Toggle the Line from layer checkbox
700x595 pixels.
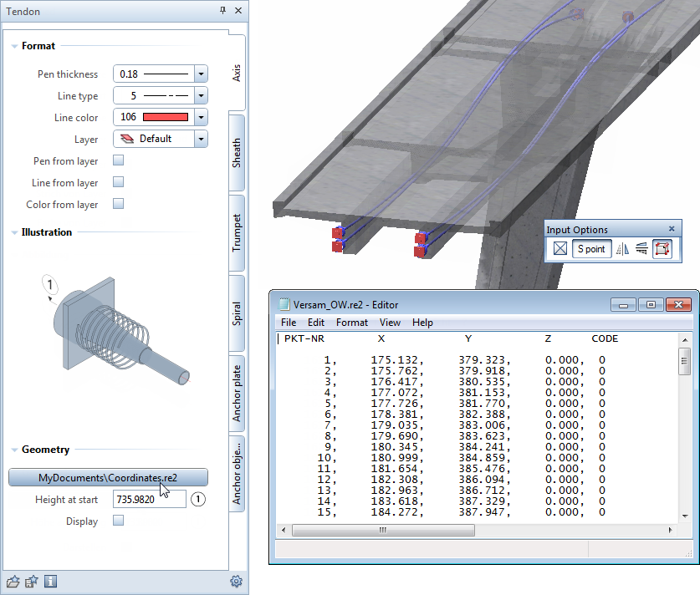click(x=118, y=182)
